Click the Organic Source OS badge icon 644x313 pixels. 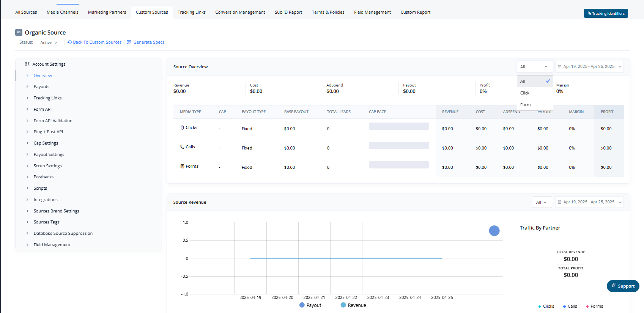[x=19, y=32]
